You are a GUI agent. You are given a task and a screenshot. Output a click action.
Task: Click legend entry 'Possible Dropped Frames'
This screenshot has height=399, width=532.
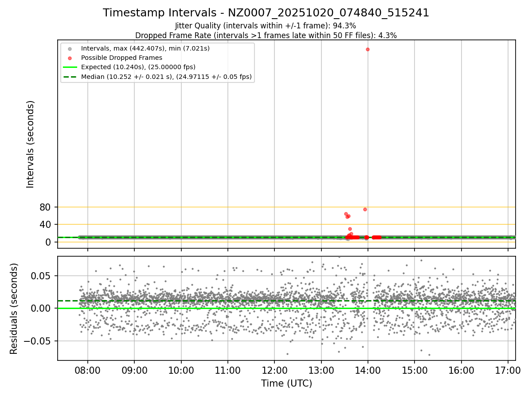tap(121, 58)
